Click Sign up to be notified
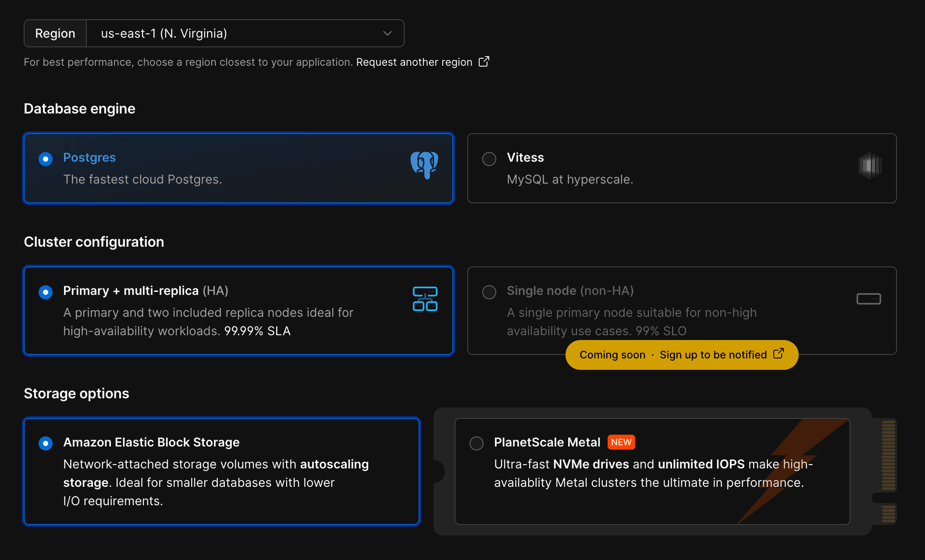925x560 pixels. click(713, 354)
